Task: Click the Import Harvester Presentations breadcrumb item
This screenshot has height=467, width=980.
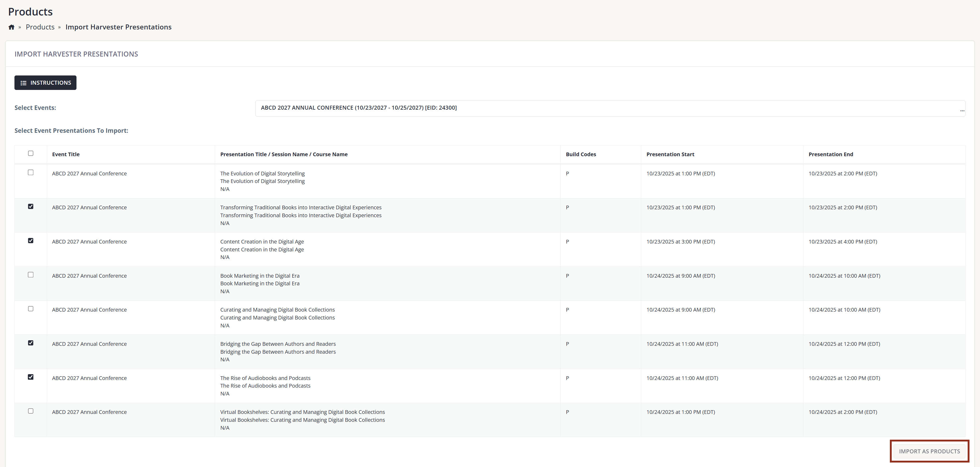Action: 119,27
